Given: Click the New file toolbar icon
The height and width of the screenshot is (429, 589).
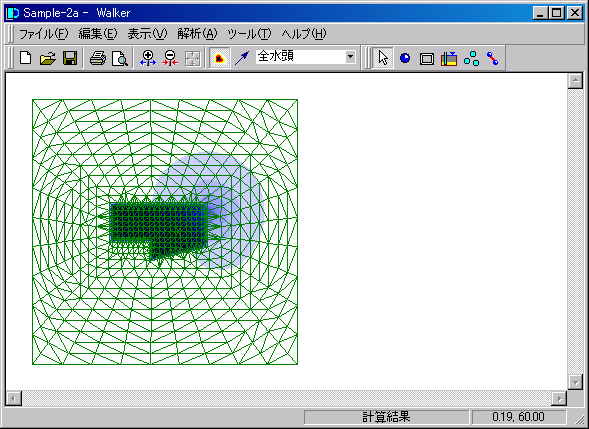Looking at the screenshot, I should click(x=26, y=58).
